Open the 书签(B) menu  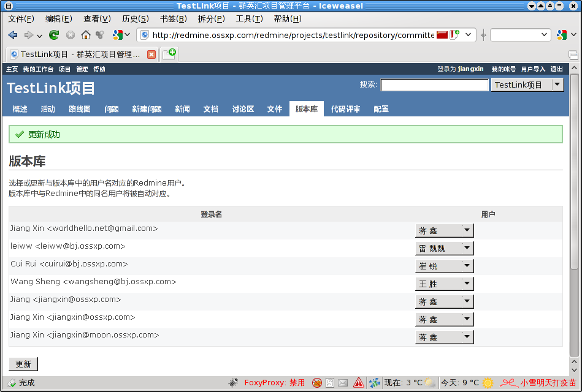point(174,19)
